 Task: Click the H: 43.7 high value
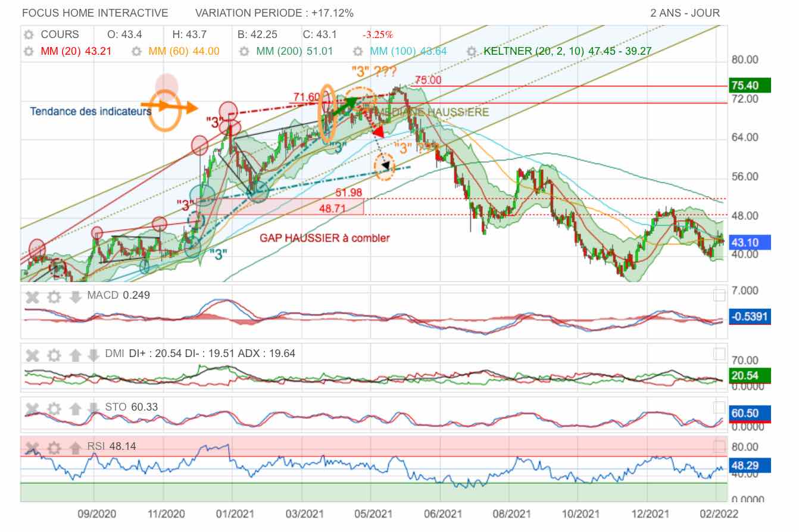[x=190, y=35]
